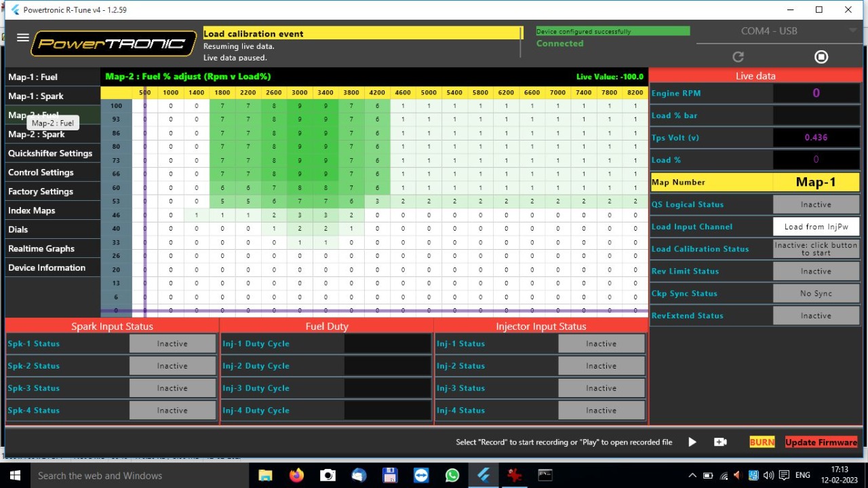Open Firefox from the taskbar
868x488 pixels.
tap(296, 475)
